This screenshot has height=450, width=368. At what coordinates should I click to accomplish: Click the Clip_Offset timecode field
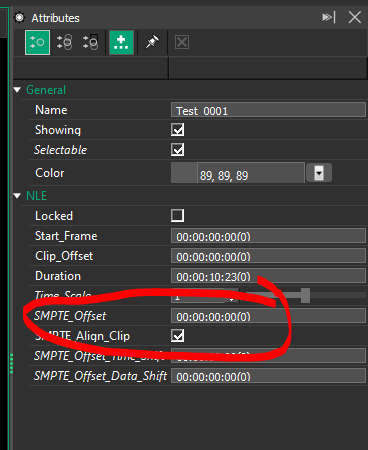click(x=268, y=256)
